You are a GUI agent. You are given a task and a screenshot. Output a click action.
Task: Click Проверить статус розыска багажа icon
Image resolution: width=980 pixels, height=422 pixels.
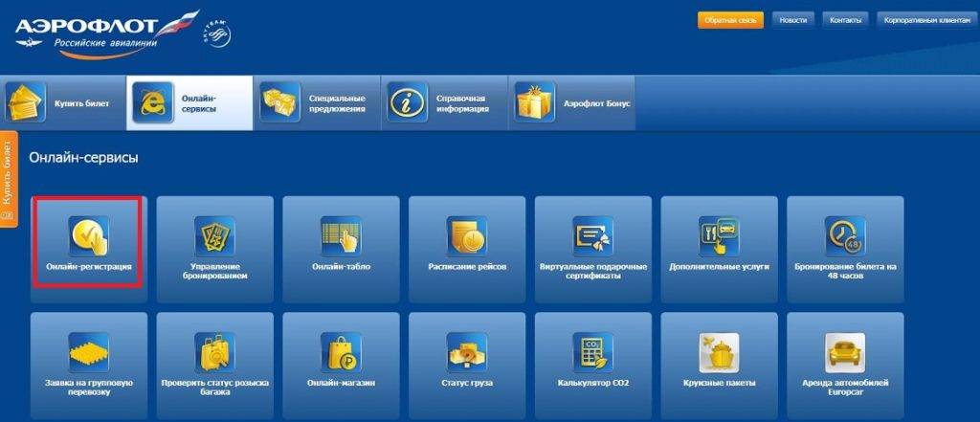pos(214,352)
